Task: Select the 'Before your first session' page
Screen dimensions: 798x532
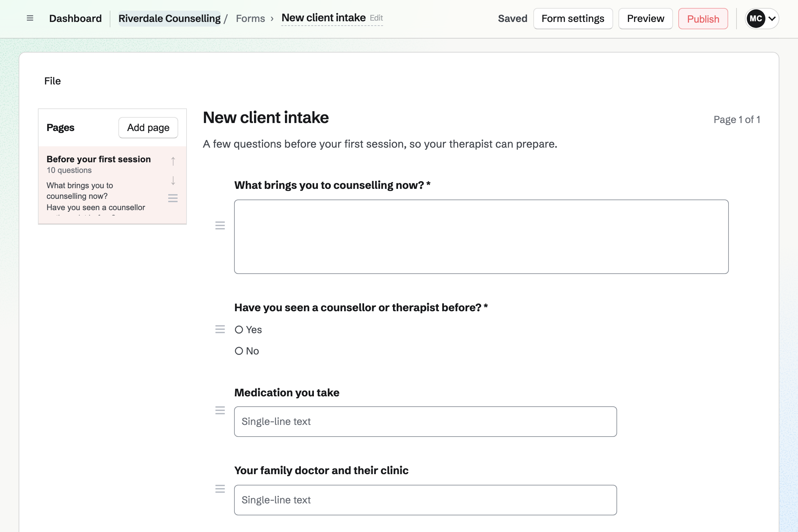Action: (112, 185)
